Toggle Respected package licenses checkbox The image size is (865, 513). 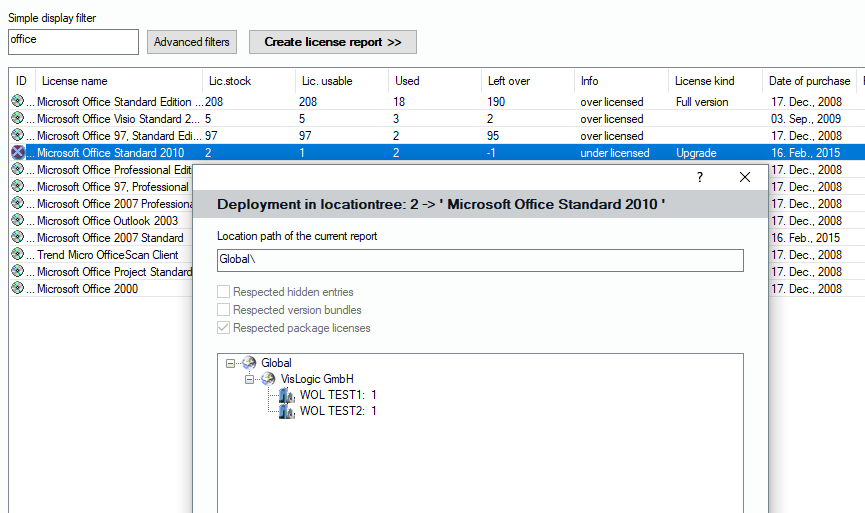(224, 328)
